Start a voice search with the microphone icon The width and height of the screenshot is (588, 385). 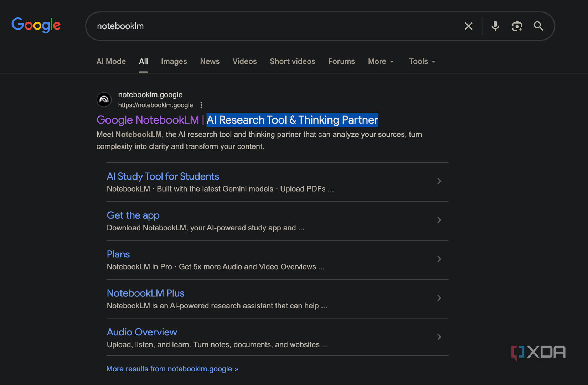tap(495, 26)
